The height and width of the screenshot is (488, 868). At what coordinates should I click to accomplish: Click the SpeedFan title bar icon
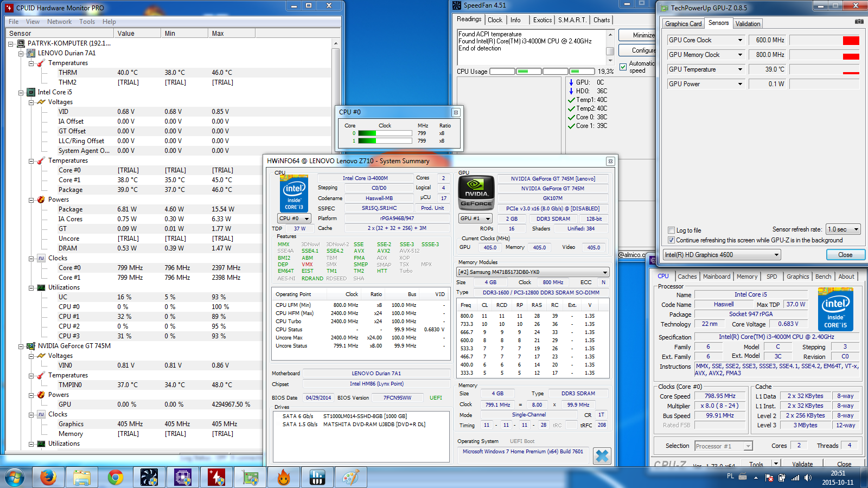457,5
